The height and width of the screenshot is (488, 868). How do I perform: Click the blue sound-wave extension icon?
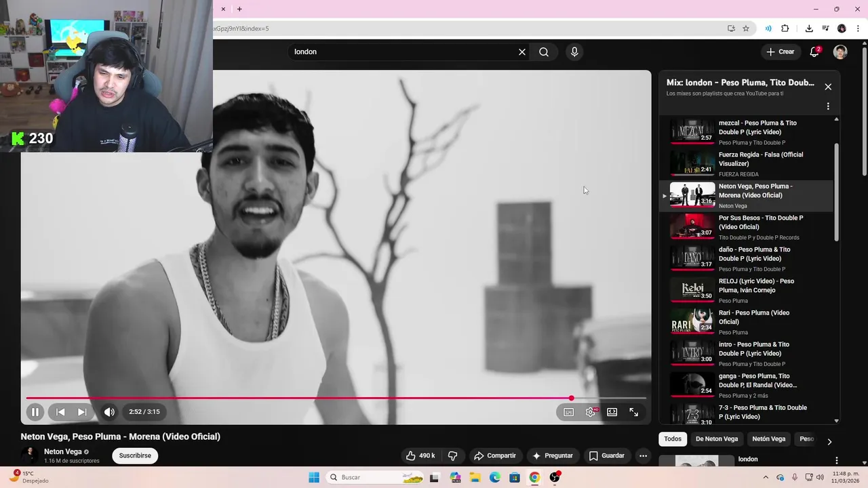(x=768, y=28)
